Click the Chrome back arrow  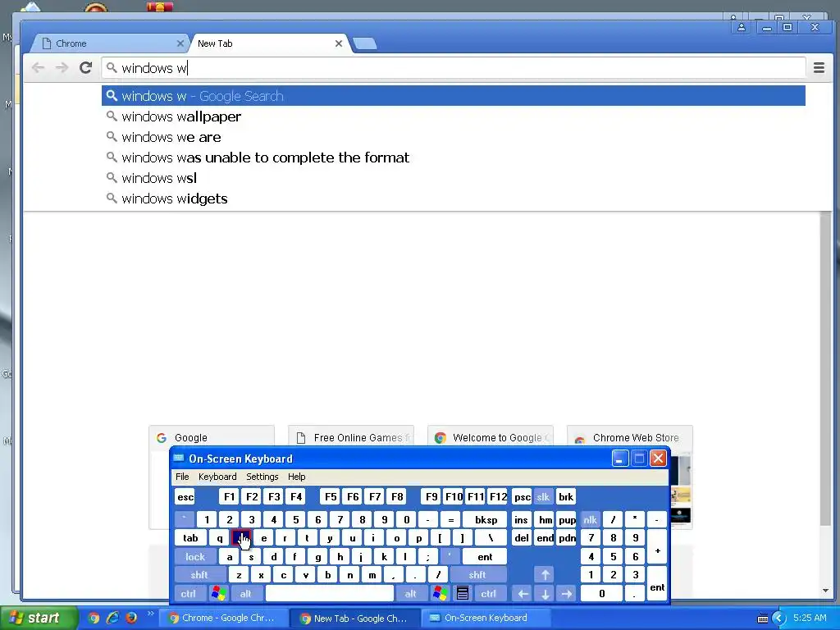tap(38, 67)
